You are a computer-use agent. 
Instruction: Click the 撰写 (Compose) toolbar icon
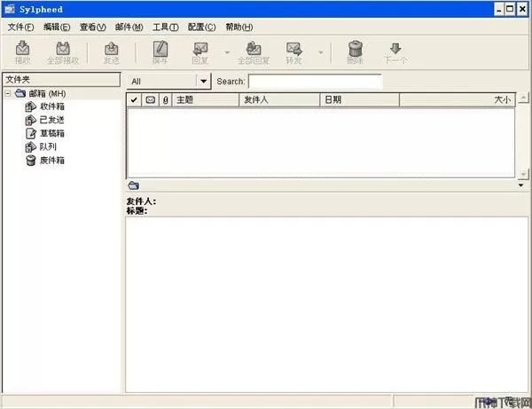160,52
